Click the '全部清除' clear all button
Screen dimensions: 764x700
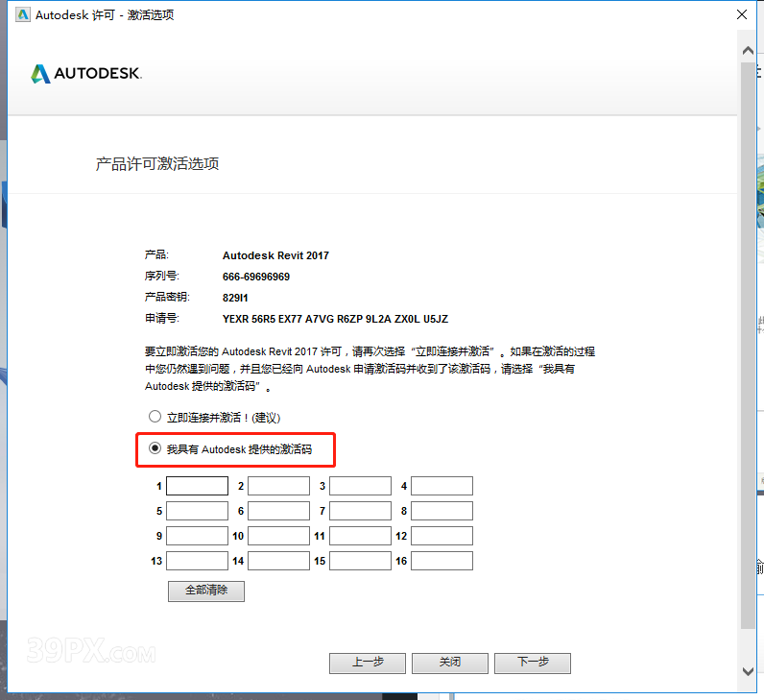[x=206, y=591]
